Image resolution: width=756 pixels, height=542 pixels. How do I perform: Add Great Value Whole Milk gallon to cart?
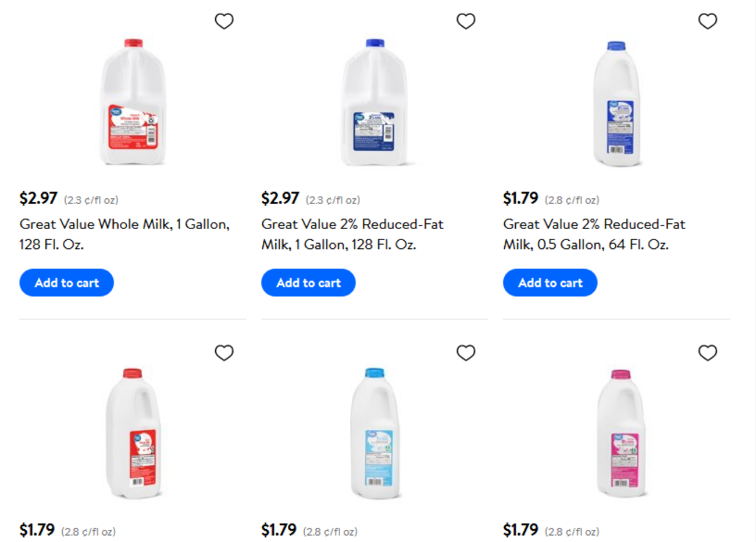66,283
